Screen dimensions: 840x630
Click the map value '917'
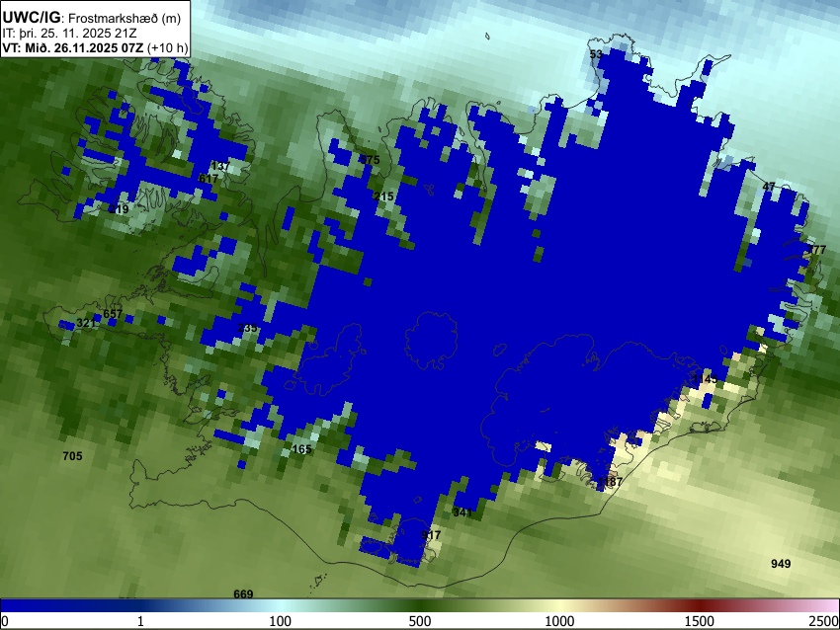(x=431, y=535)
